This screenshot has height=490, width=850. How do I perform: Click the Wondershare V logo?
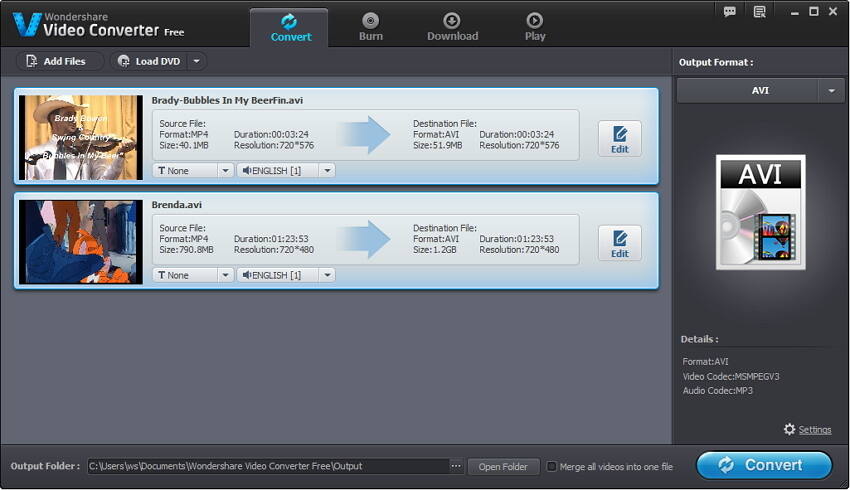(27, 24)
